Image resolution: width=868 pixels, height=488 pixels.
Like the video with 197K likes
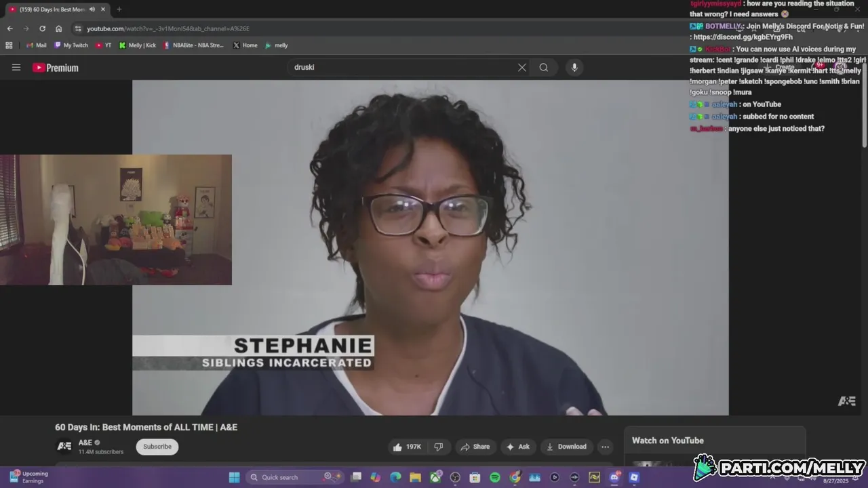point(407,447)
